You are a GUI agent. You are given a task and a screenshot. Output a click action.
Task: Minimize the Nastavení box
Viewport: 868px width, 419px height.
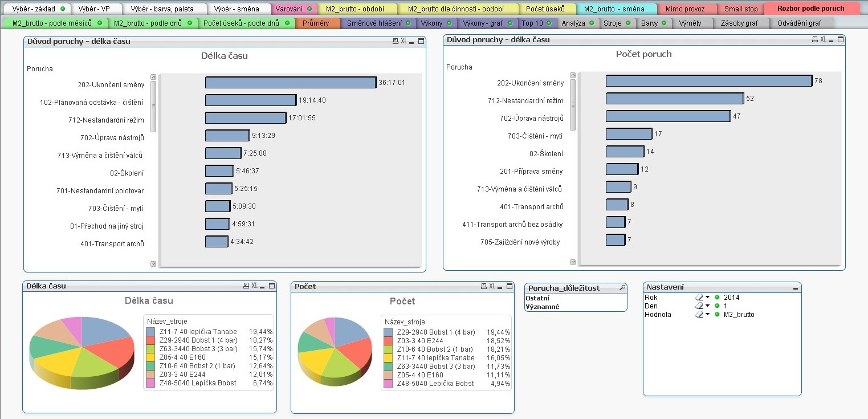click(795, 288)
